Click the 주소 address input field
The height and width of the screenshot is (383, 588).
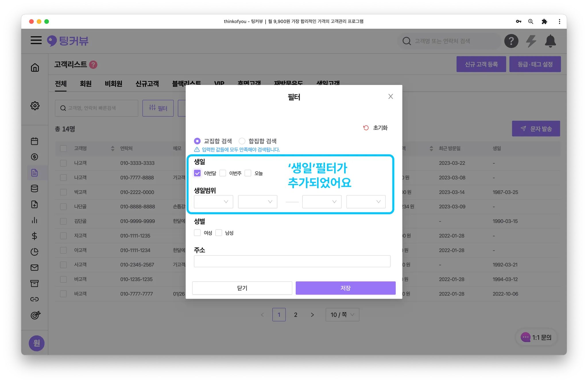[292, 261]
